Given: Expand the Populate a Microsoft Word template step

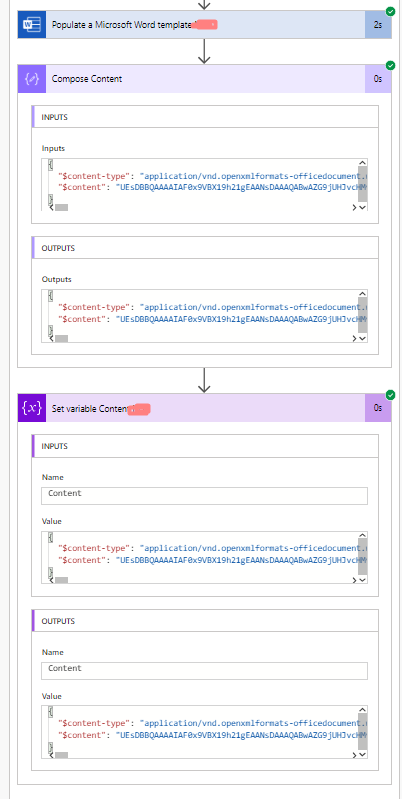Looking at the screenshot, I should 204,24.
